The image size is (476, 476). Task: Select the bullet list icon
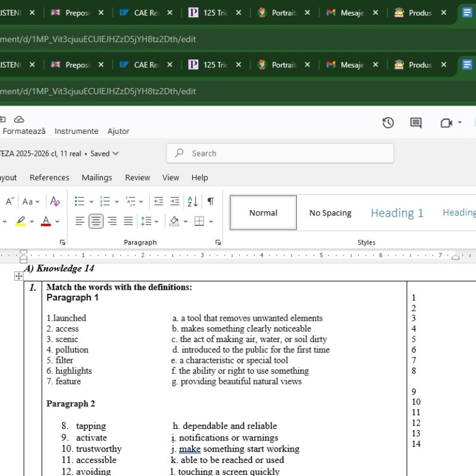pos(80,201)
